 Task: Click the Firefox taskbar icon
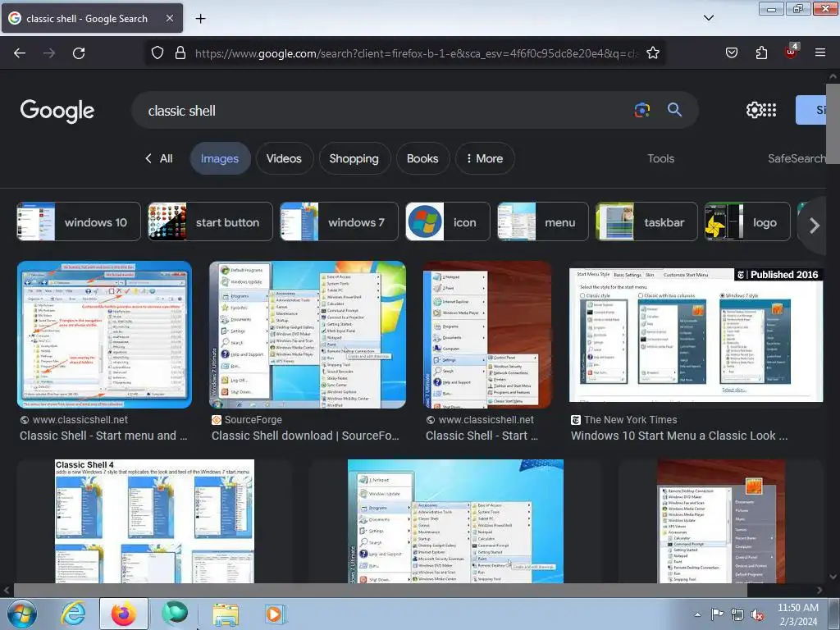pyautogui.click(x=123, y=614)
